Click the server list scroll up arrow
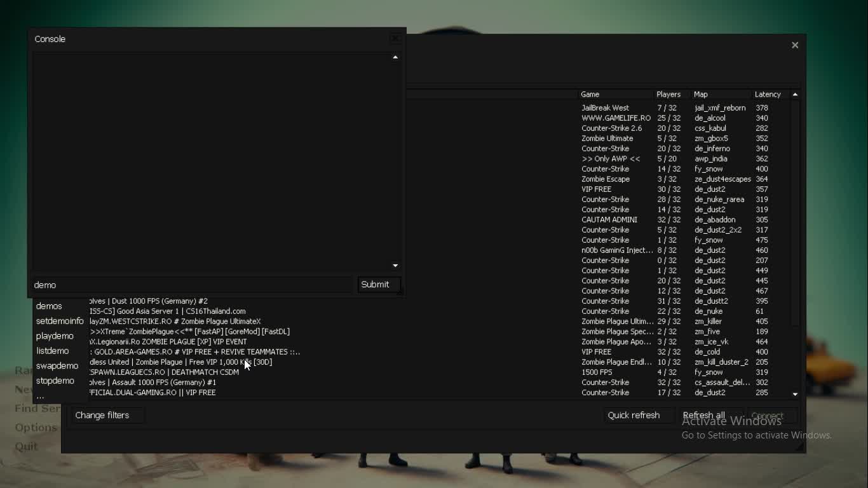This screenshot has height=488, width=868. click(795, 95)
